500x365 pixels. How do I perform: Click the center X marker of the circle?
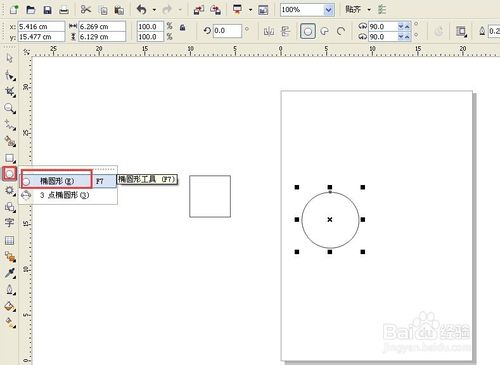click(x=330, y=220)
